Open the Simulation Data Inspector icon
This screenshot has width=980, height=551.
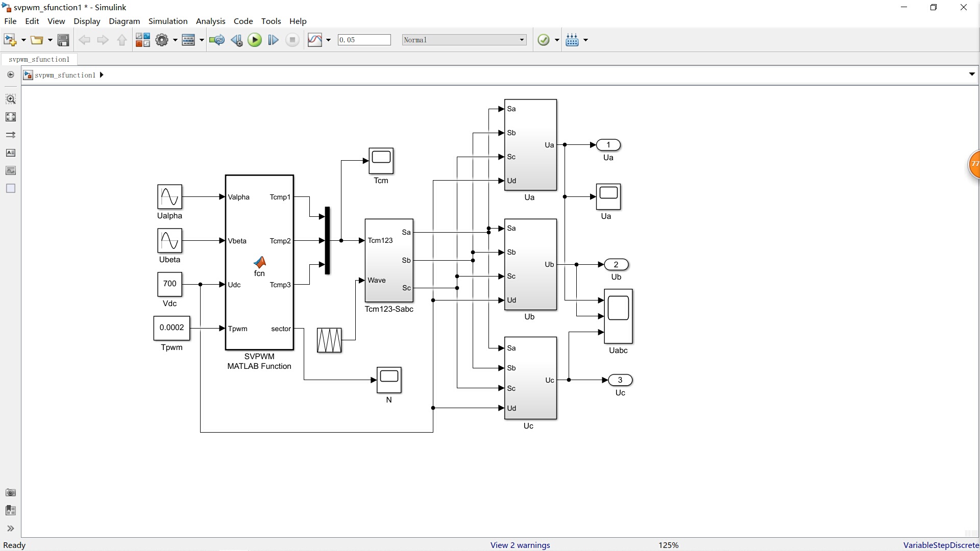[315, 40]
